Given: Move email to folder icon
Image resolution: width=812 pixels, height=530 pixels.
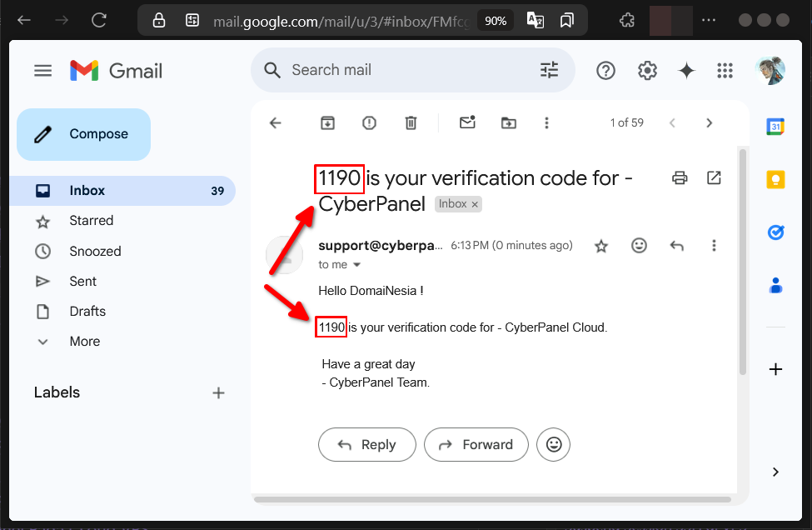Looking at the screenshot, I should point(509,122).
